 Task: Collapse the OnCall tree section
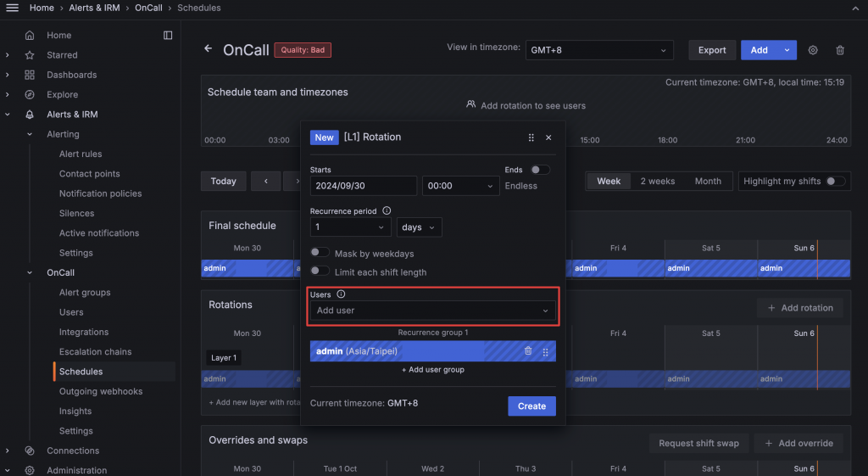coord(30,272)
